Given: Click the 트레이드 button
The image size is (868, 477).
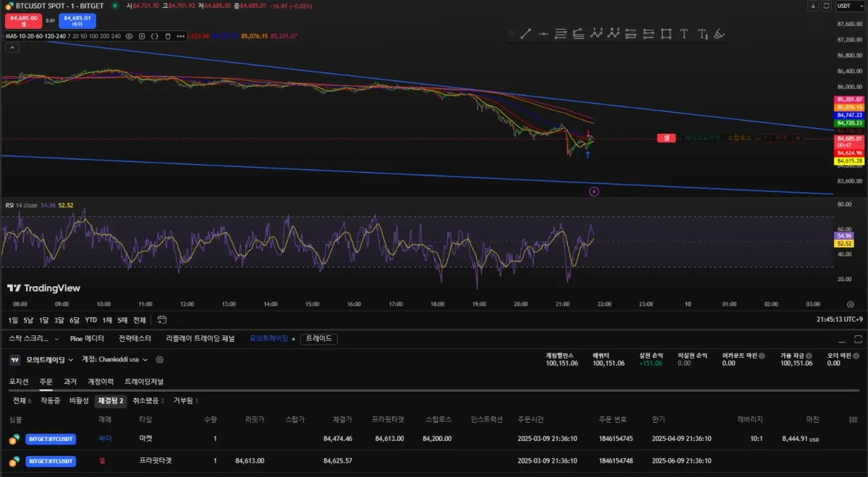Looking at the screenshot, I should coord(319,338).
